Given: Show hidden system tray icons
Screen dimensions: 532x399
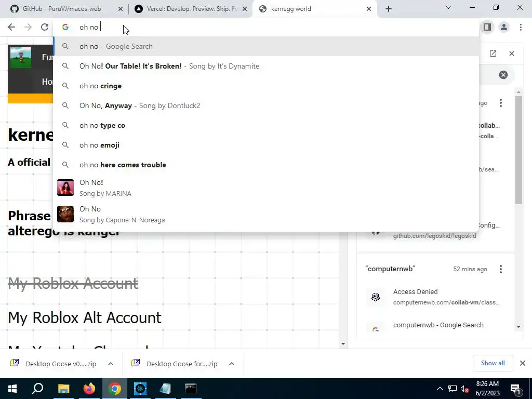Looking at the screenshot, I should pyautogui.click(x=440, y=389).
